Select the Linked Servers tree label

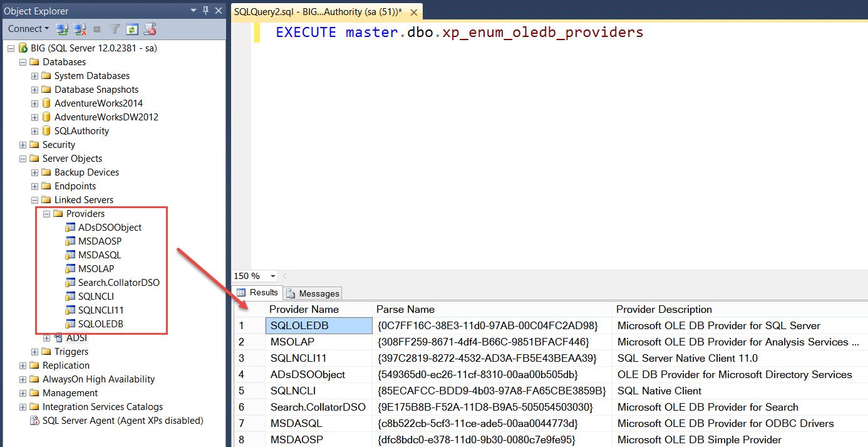tap(84, 200)
